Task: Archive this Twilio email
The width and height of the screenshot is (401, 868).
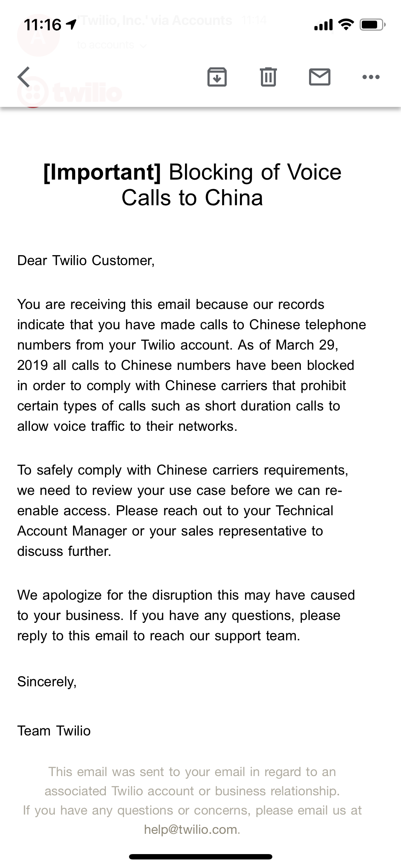Action: [x=217, y=77]
